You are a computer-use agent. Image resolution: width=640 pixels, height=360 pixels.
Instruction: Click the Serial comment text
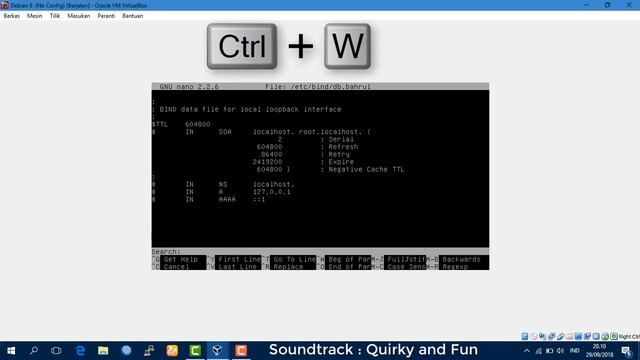[341, 139]
